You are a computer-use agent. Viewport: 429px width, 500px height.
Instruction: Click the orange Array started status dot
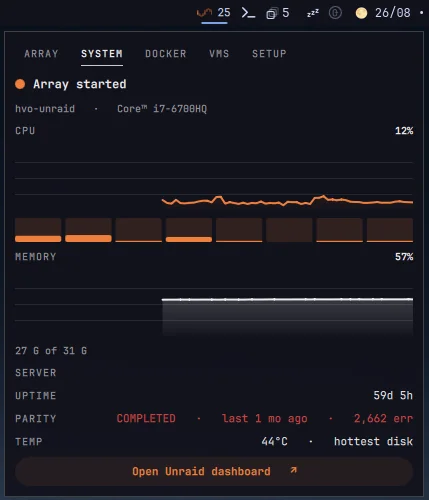pos(20,84)
